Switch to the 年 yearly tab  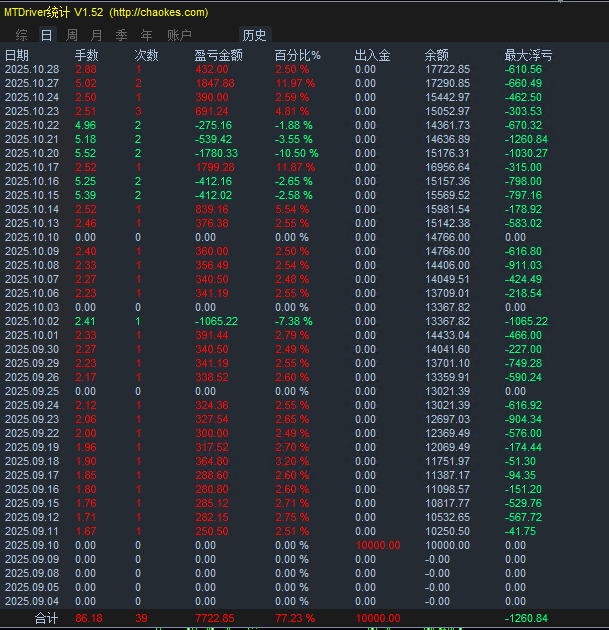[x=146, y=35]
